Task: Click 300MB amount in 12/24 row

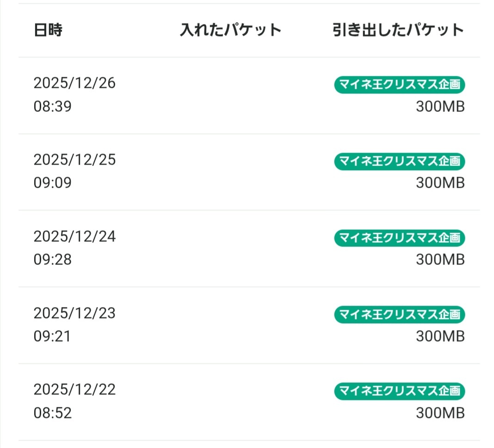Action: (440, 260)
